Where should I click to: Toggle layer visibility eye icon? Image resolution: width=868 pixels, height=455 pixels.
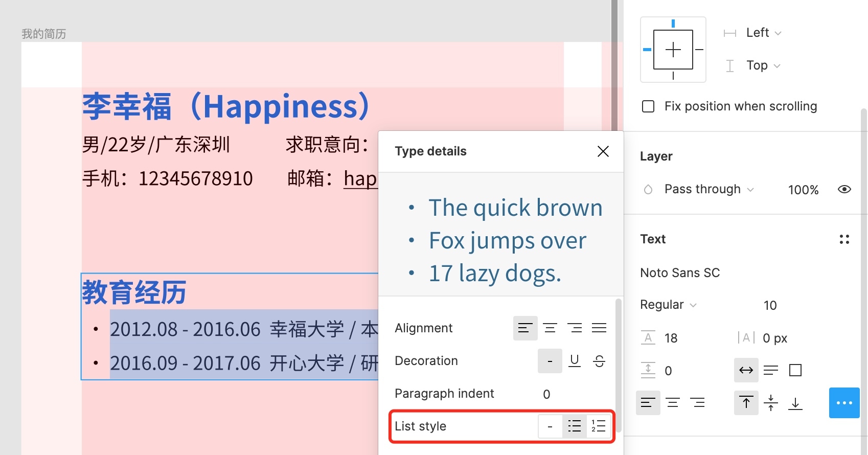tap(844, 189)
